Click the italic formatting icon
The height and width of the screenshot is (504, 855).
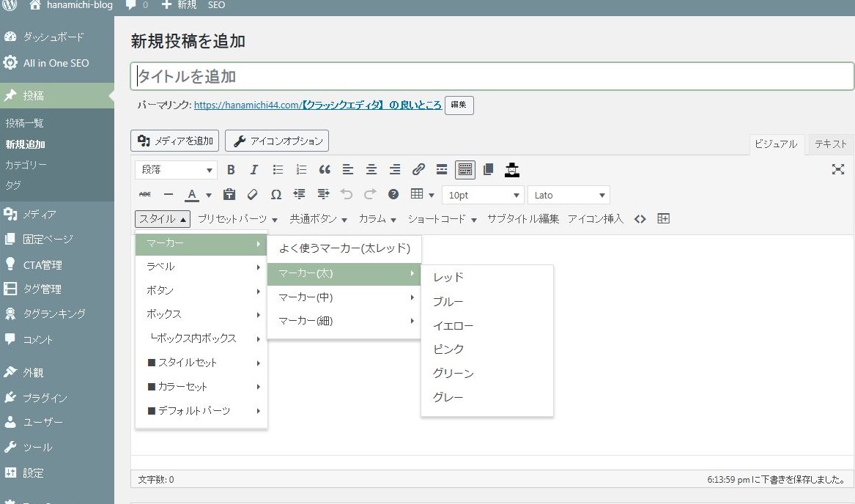[254, 170]
